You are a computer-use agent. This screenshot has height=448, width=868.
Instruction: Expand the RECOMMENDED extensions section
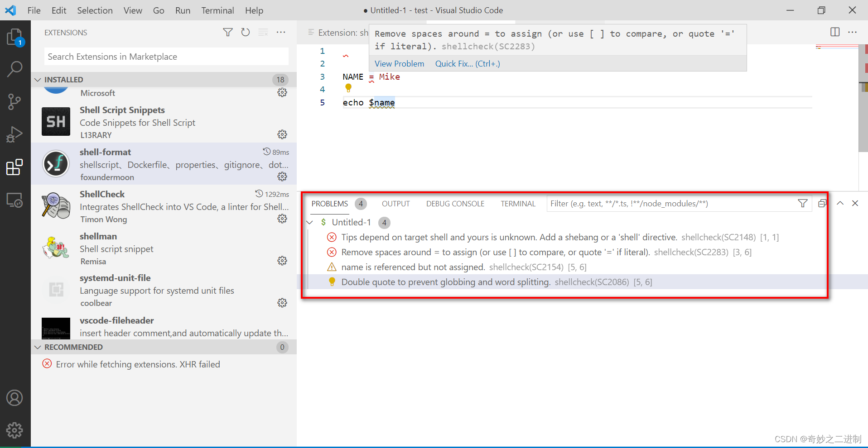[38, 347]
